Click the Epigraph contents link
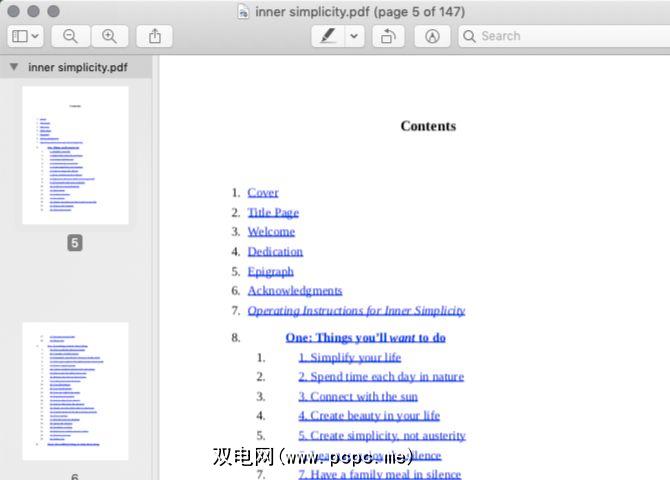 click(271, 271)
